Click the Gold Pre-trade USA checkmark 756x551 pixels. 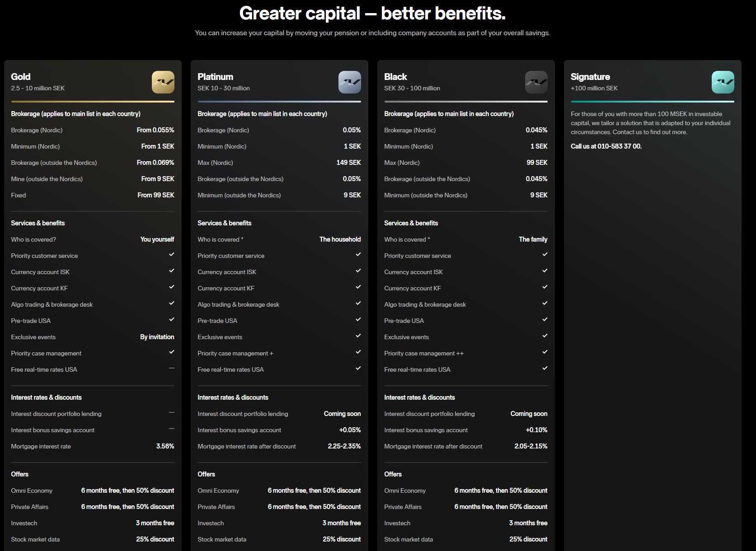tap(172, 320)
